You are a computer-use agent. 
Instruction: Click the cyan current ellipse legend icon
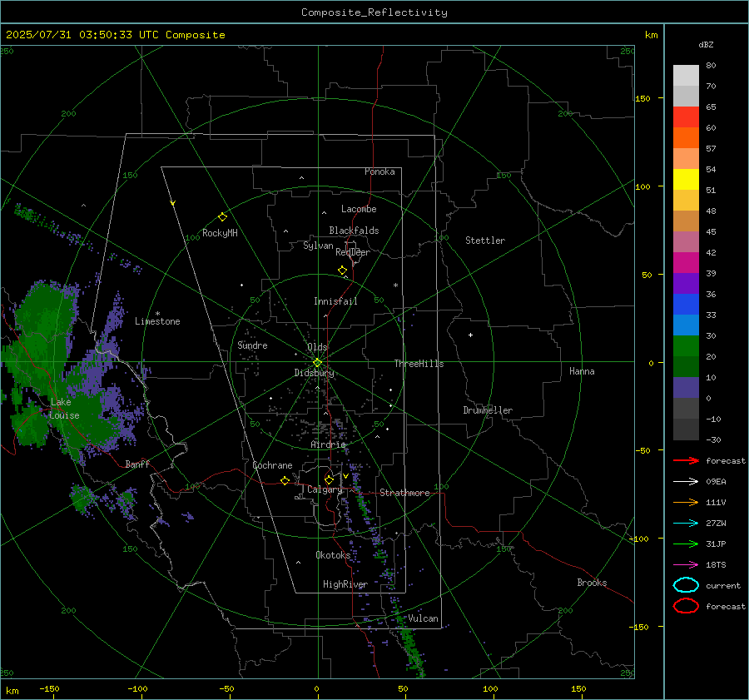[686, 585]
